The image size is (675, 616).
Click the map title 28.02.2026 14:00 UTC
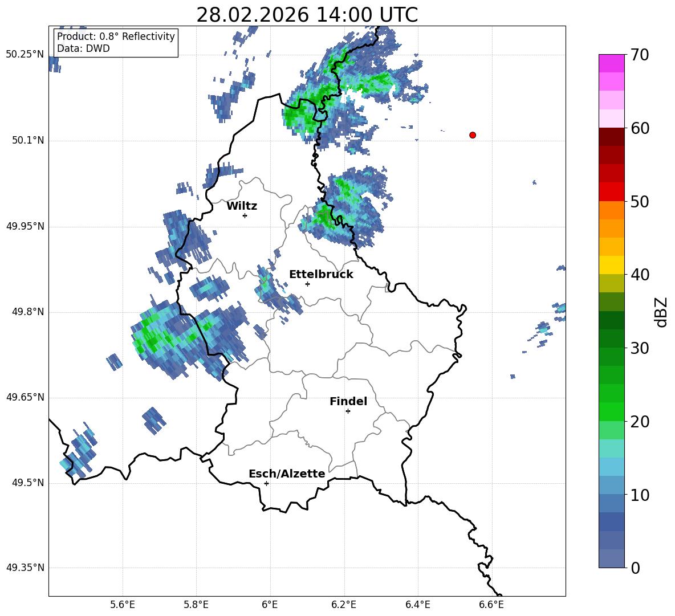click(307, 15)
